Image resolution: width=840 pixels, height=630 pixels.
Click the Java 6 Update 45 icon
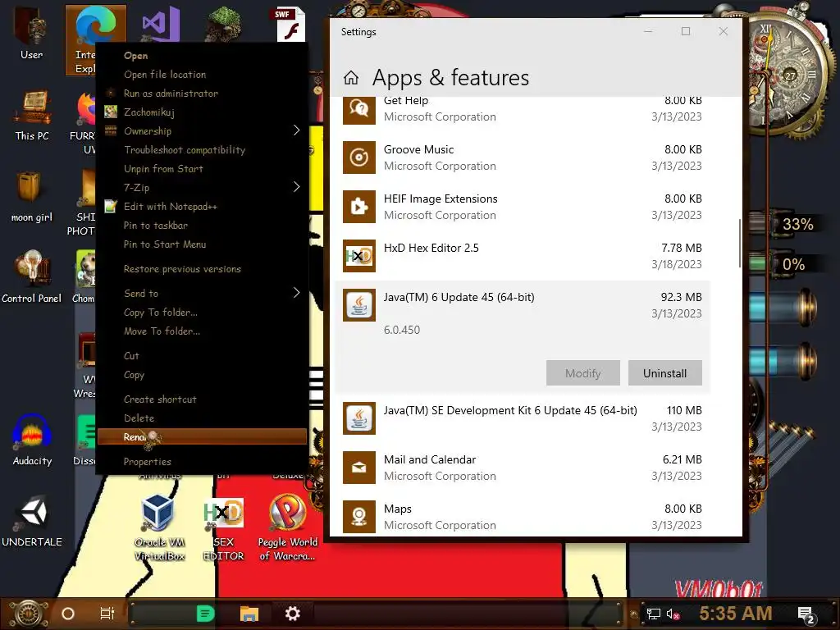click(359, 305)
